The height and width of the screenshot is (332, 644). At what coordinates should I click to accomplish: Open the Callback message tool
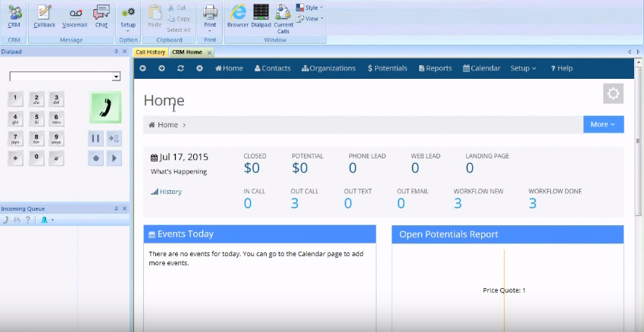45,15
